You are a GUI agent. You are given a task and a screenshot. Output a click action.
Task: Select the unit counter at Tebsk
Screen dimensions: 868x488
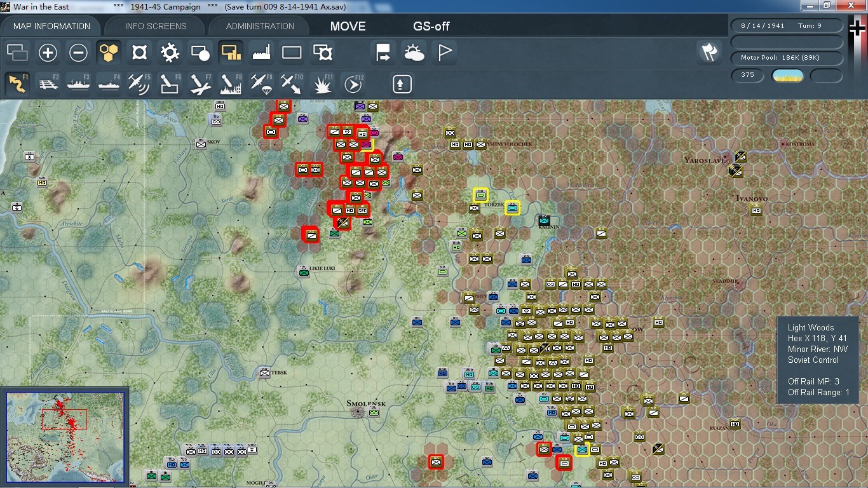click(265, 374)
